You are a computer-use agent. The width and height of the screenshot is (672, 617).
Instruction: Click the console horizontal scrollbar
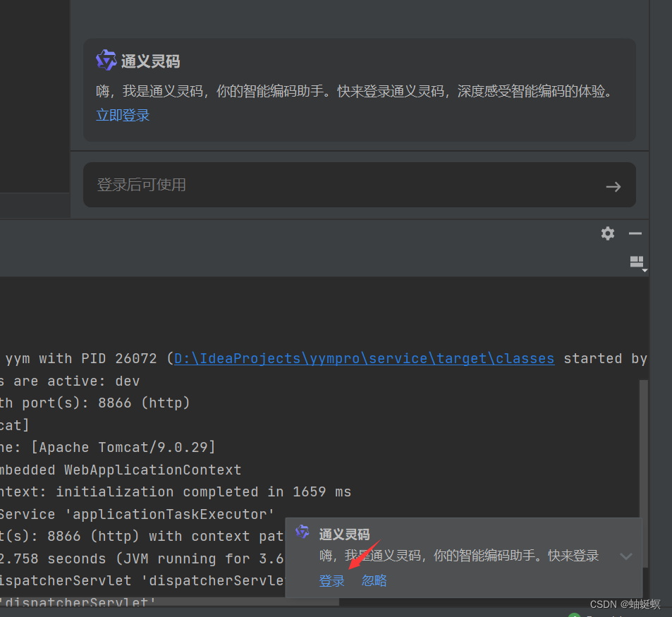click(169, 601)
